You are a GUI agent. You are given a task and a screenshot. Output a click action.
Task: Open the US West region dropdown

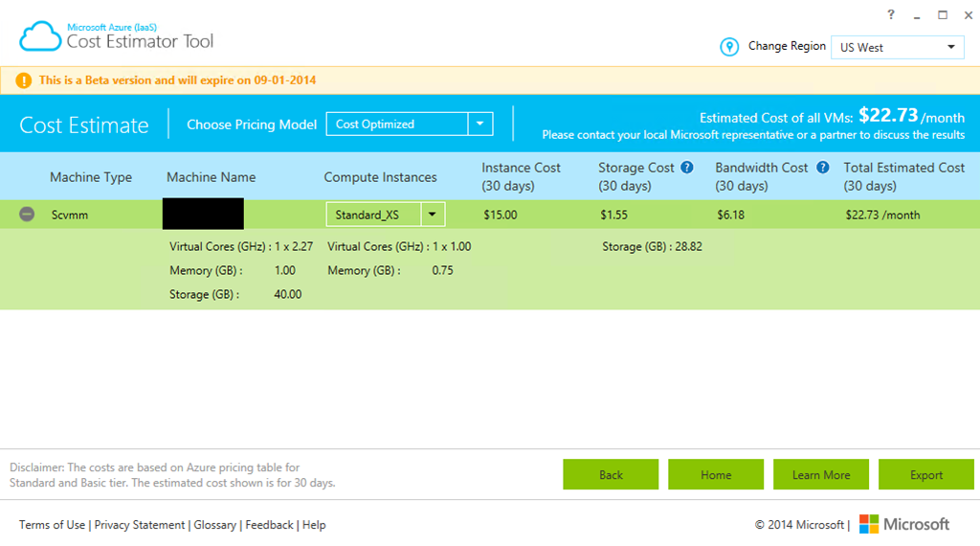click(950, 47)
